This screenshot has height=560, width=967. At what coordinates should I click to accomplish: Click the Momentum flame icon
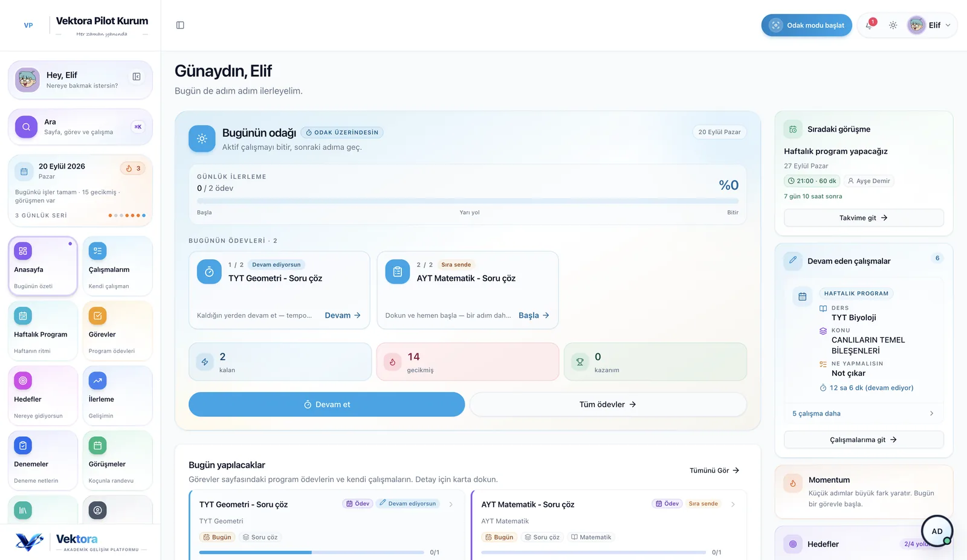(x=793, y=483)
